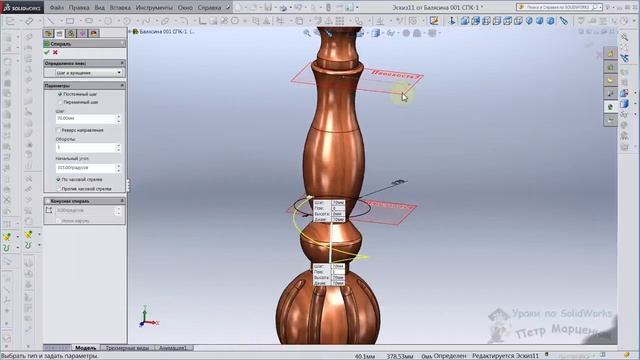Viewport: 640px width, 360px height.
Task: Open the Инструменты menu
Action: click(x=154, y=8)
